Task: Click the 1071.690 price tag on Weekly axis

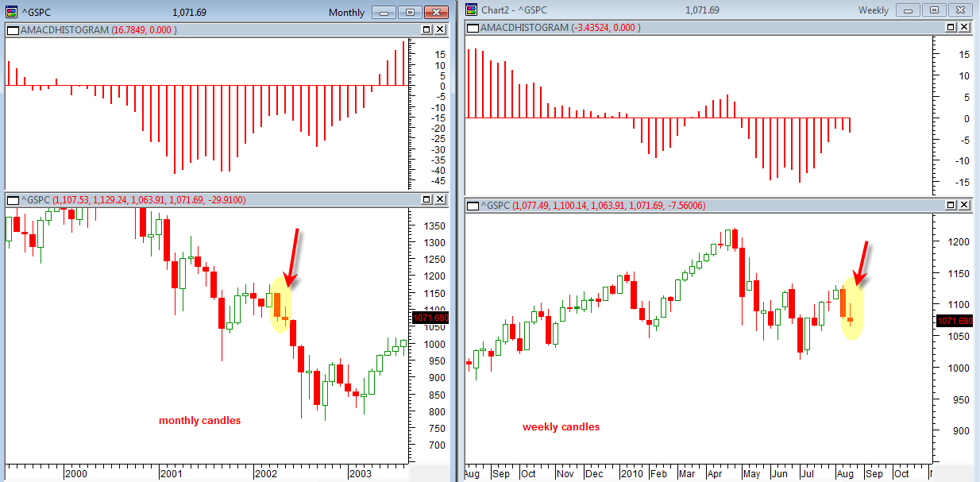Action: [955, 321]
